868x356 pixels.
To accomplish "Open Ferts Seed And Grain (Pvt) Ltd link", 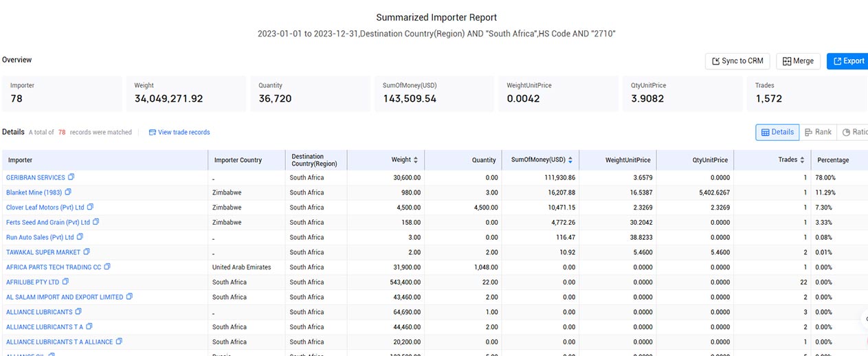I will coord(48,222).
